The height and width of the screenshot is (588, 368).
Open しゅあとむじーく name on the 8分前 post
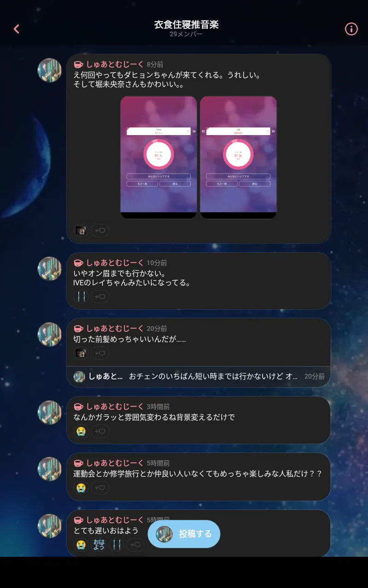tap(115, 64)
